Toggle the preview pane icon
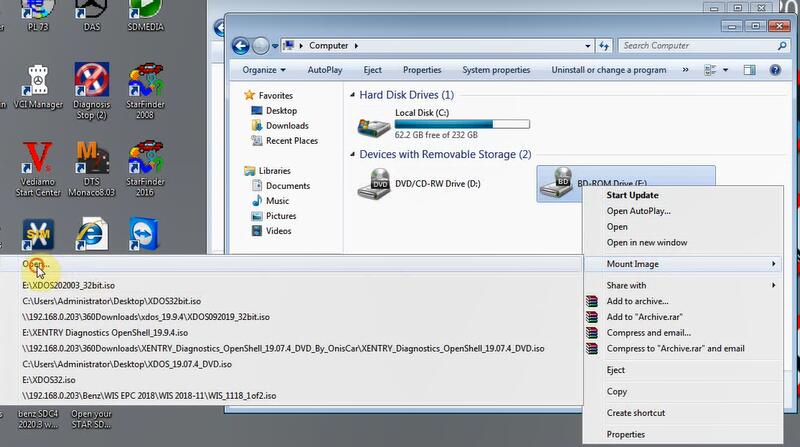800x447 pixels. 749,70
